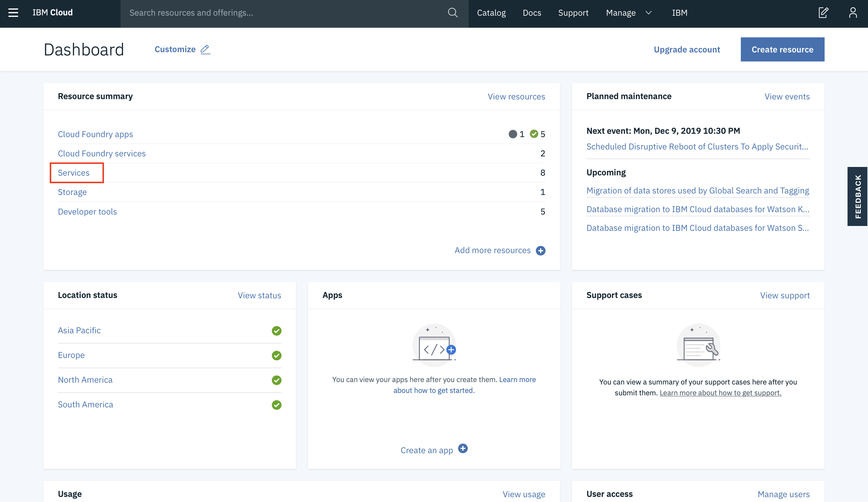Open the Services resource link
Image resolution: width=868 pixels, height=502 pixels.
pos(74,173)
